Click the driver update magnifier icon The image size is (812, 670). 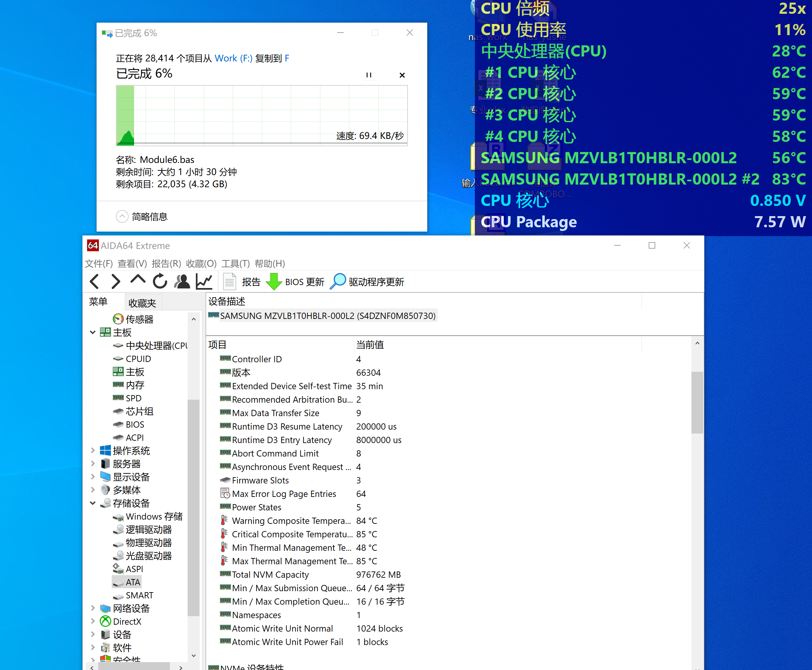[x=338, y=281]
